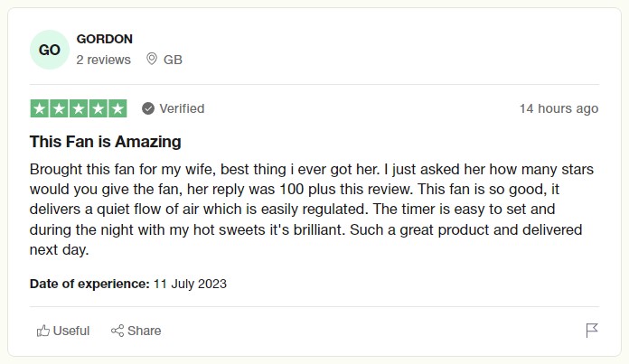Click the "11 July 2023" date
This screenshot has height=364, width=629.
coord(190,284)
